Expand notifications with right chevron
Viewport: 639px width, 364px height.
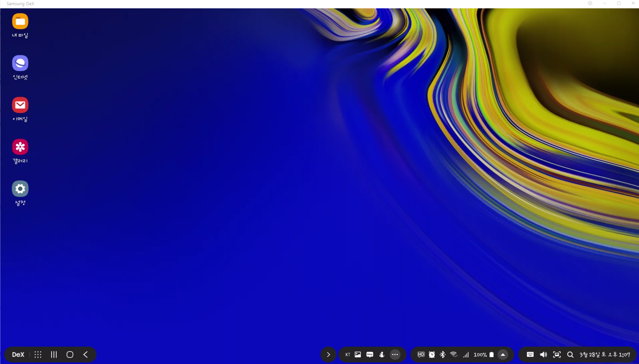point(328,354)
